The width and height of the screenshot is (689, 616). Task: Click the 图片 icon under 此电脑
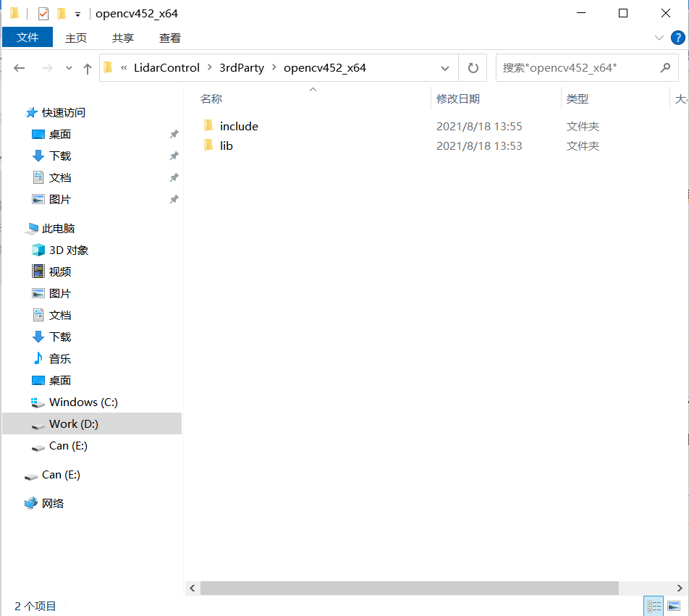[38, 293]
